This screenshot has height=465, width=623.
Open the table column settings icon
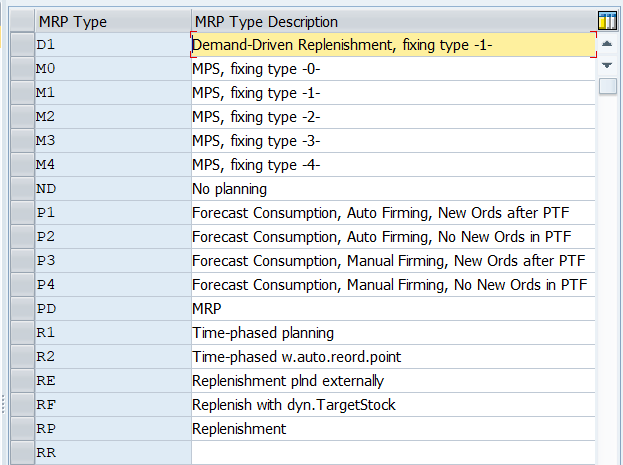[608, 21]
